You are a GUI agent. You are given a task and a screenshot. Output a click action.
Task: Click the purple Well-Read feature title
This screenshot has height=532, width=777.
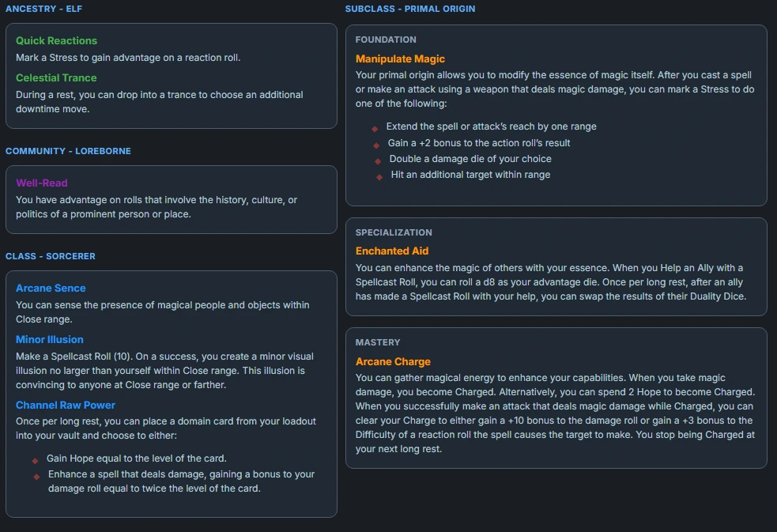click(x=42, y=183)
